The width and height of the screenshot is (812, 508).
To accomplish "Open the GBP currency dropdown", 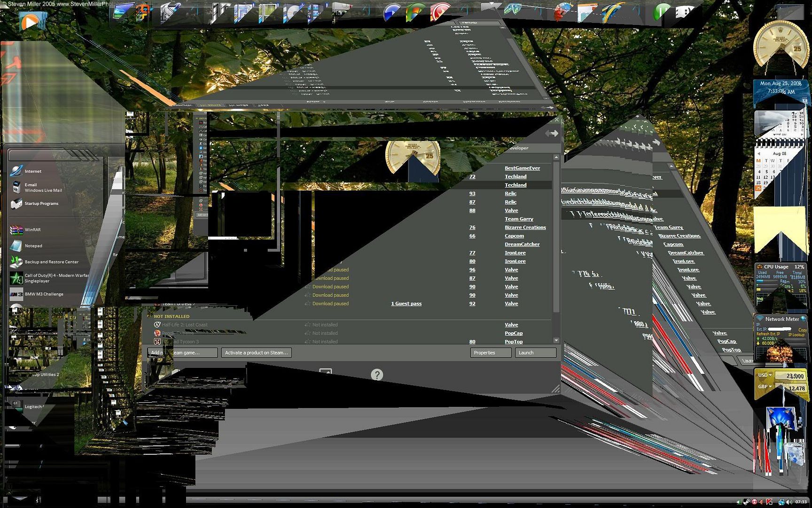I will (765, 387).
